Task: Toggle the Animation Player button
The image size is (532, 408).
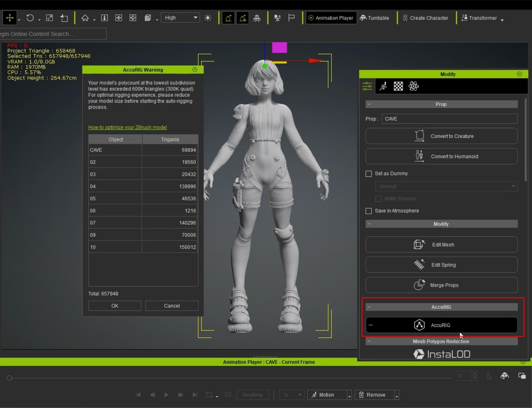Action: (331, 18)
